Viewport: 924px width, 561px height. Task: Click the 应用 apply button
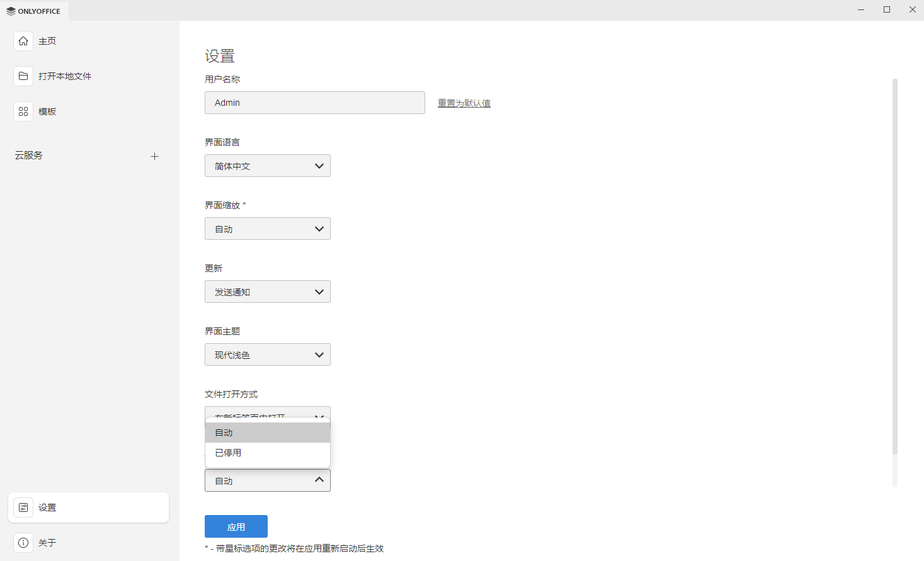[x=236, y=526]
